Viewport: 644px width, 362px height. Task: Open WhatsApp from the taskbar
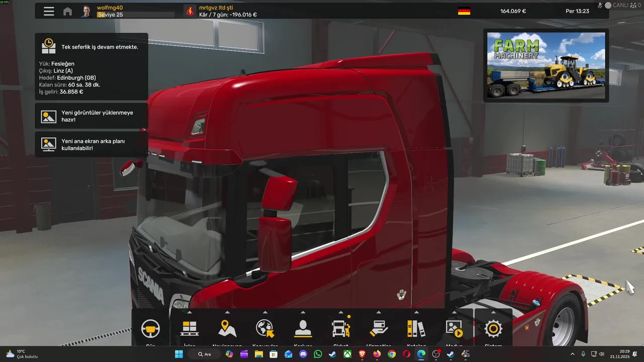[x=317, y=354]
